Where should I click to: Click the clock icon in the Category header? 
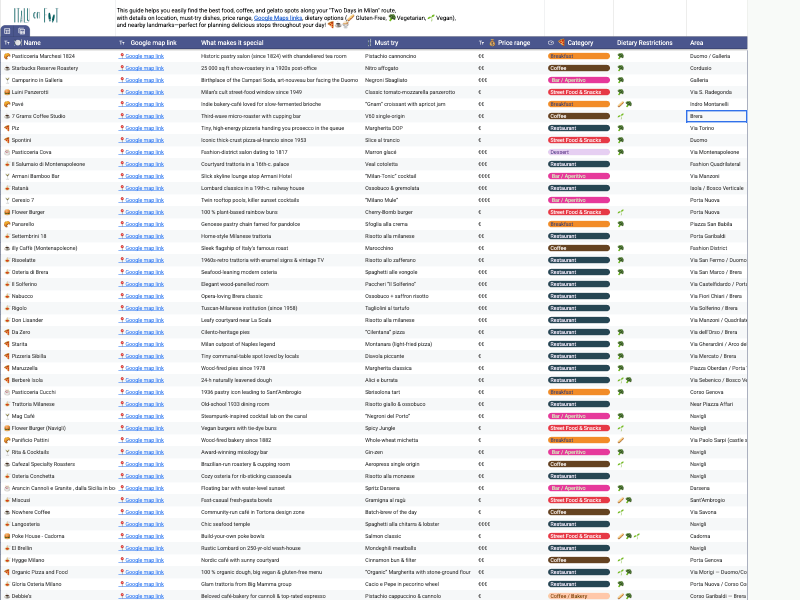(x=549, y=43)
